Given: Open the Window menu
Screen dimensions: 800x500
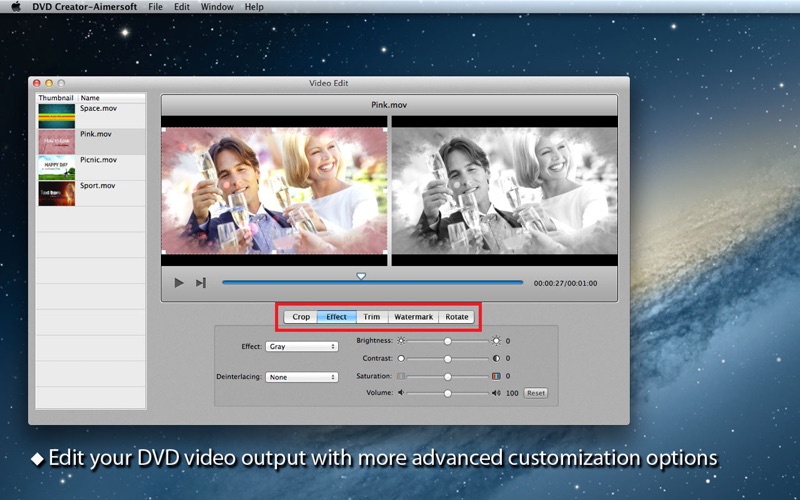Looking at the screenshot, I should (x=217, y=7).
